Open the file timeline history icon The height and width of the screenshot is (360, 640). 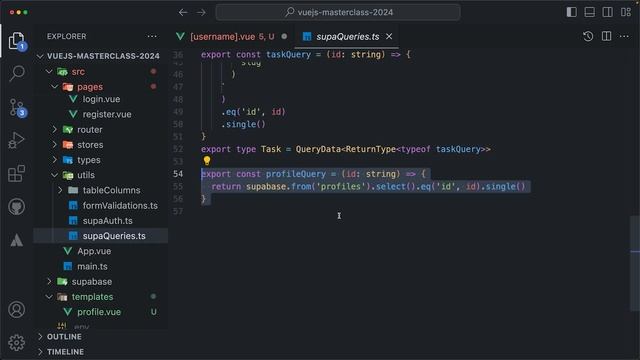point(588,36)
